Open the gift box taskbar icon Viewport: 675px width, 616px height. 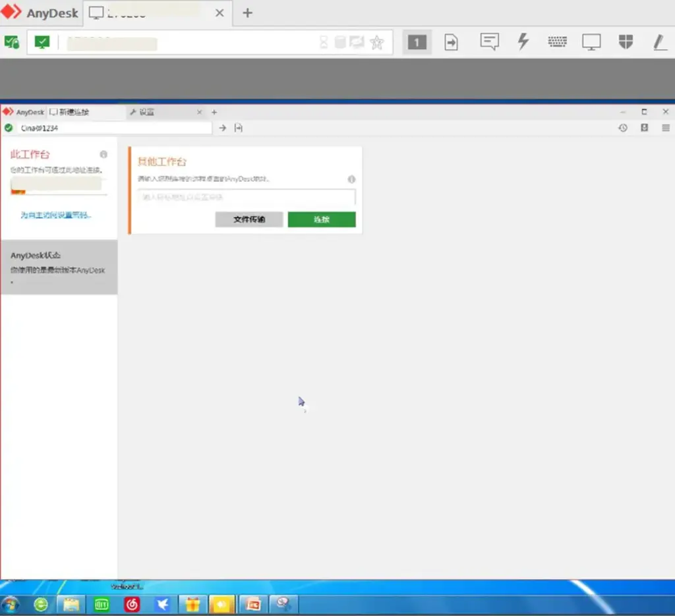point(192,605)
